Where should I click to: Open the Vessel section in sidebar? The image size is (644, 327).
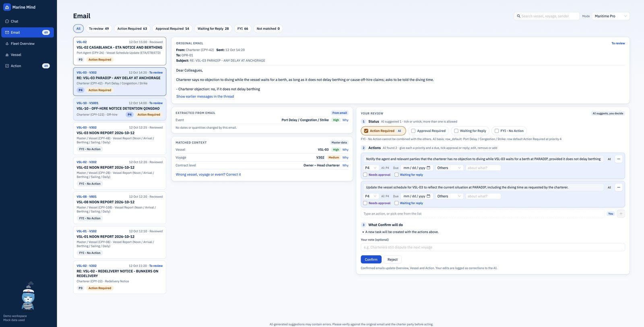28,55
